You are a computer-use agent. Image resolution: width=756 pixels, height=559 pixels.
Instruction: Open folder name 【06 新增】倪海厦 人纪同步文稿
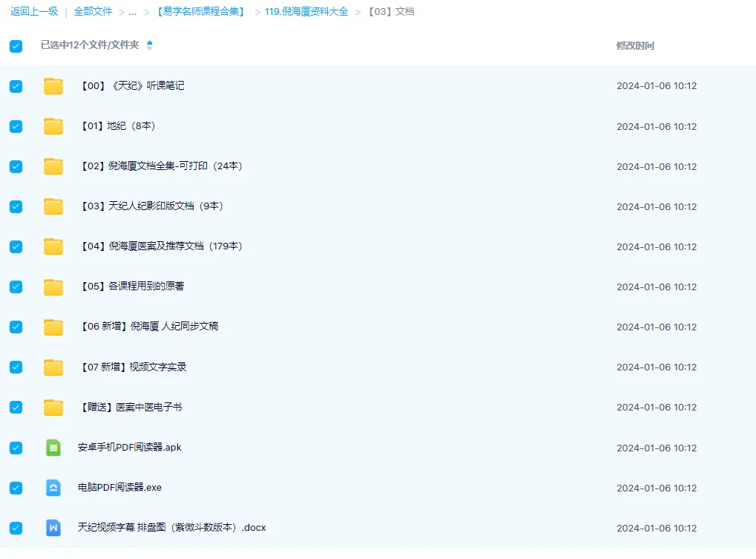coord(149,327)
